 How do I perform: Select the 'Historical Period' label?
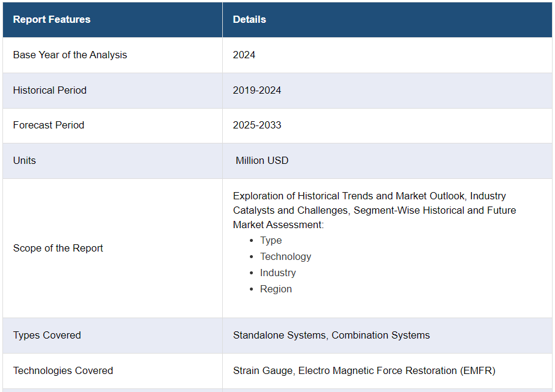click(49, 90)
